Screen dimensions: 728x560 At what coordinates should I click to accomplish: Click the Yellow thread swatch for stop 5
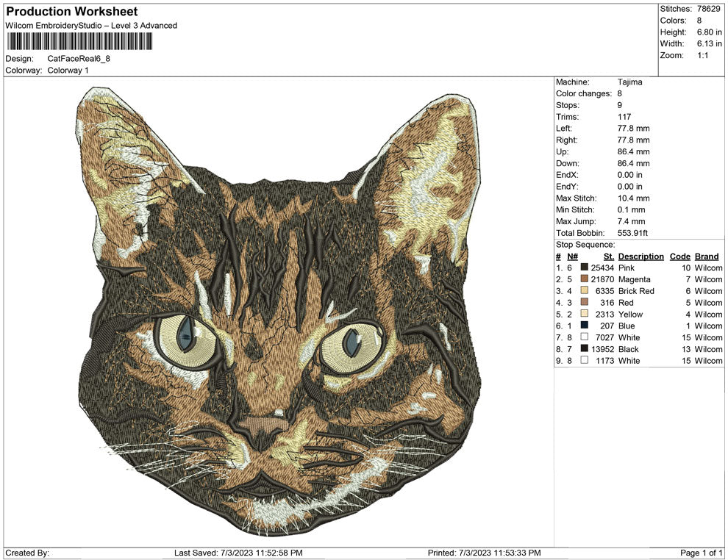coord(584,314)
